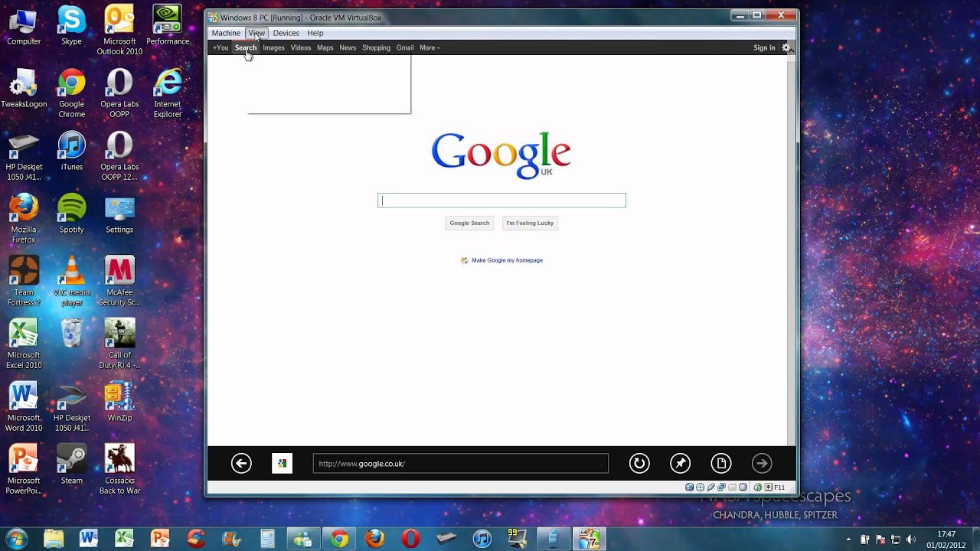This screenshot has height=551, width=980.
Task: Show hidden system tray icons arrow
Action: [x=848, y=540]
